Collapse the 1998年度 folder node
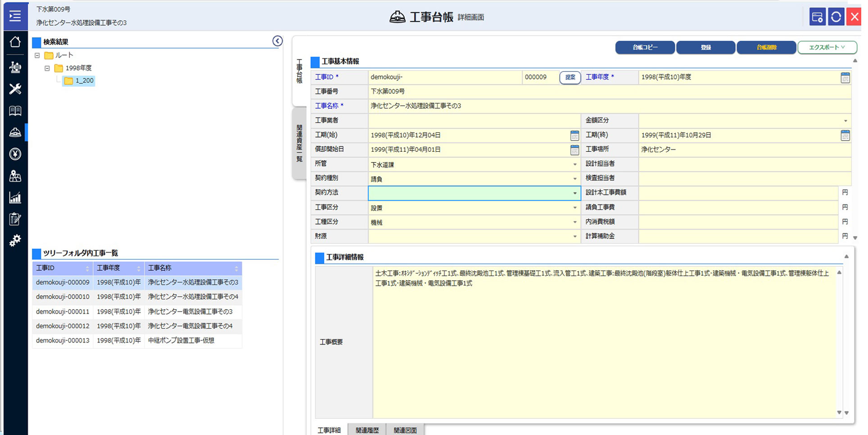The image size is (868, 435). click(x=47, y=68)
